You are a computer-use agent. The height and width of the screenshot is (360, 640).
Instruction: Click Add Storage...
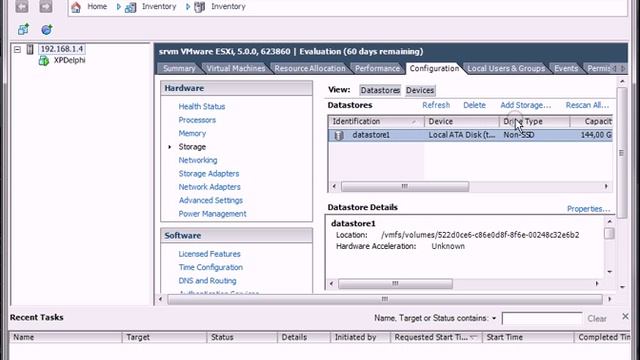[x=526, y=105]
